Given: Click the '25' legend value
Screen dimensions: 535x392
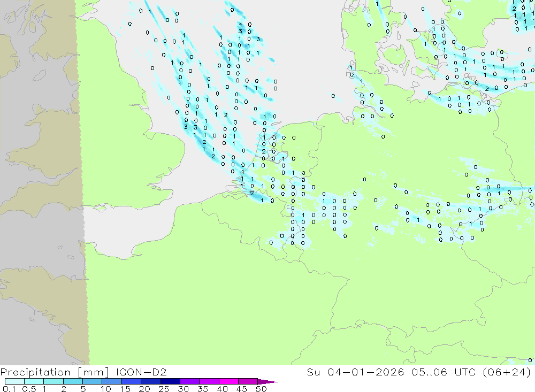Looking at the screenshot, I should [164, 389].
